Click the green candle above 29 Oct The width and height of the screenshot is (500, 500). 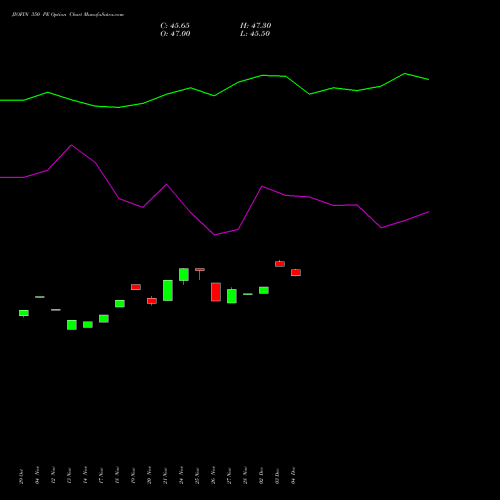tap(24, 313)
